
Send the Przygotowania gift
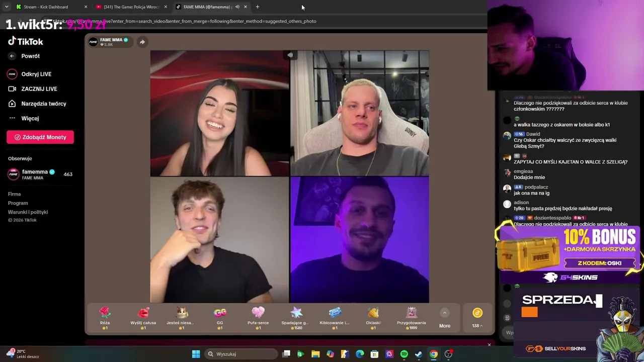click(x=412, y=318)
